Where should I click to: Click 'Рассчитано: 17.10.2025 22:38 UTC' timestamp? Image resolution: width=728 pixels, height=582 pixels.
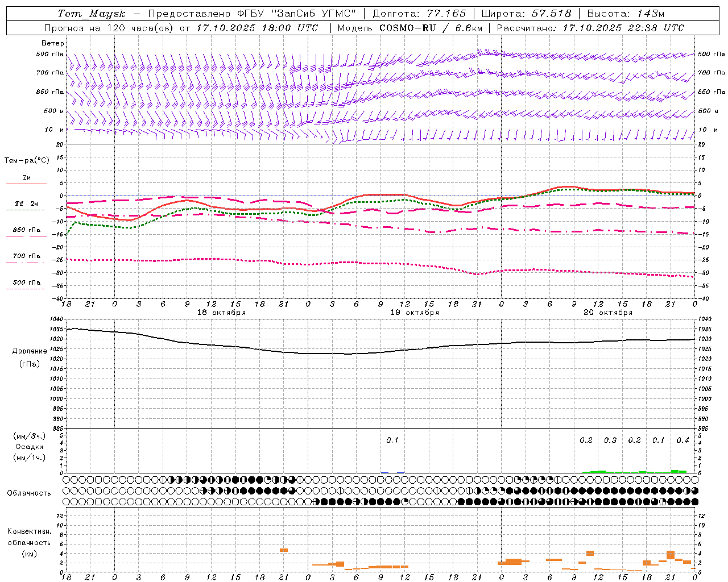pyautogui.click(x=590, y=28)
